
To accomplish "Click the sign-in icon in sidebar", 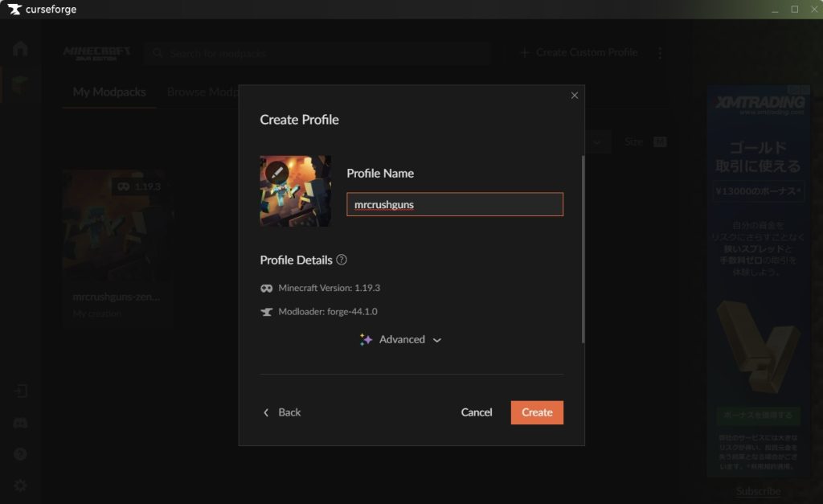I will click(x=20, y=391).
